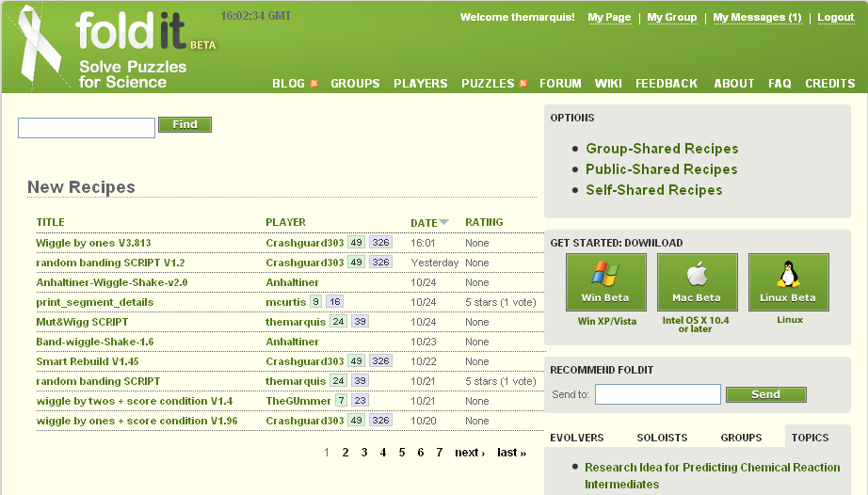Open wiggle by ones + score condition V1.96
Image resolution: width=868 pixels, height=495 pixels.
pos(137,421)
